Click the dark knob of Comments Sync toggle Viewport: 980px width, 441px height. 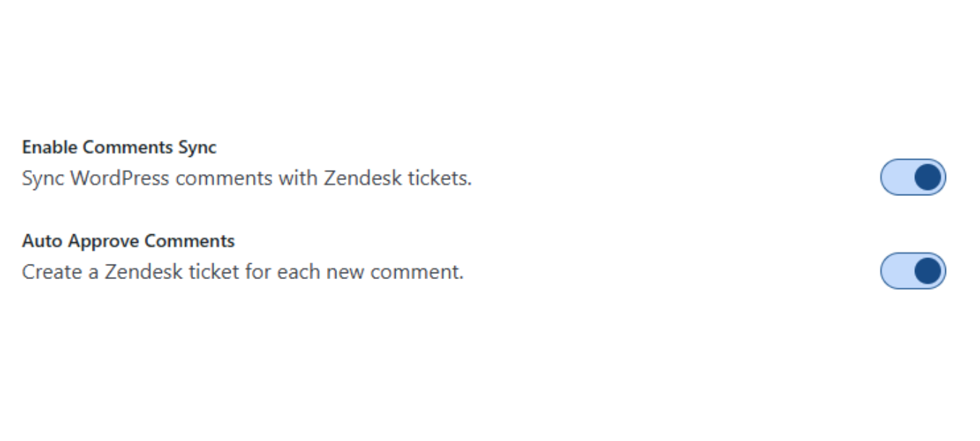pyautogui.click(x=928, y=177)
